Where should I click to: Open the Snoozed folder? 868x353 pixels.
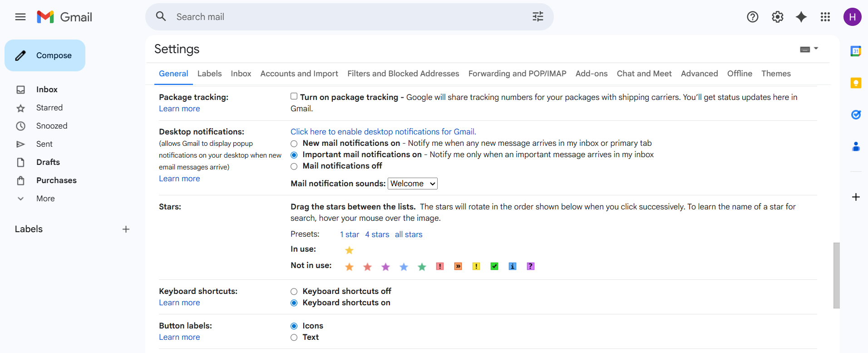click(x=52, y=126)
